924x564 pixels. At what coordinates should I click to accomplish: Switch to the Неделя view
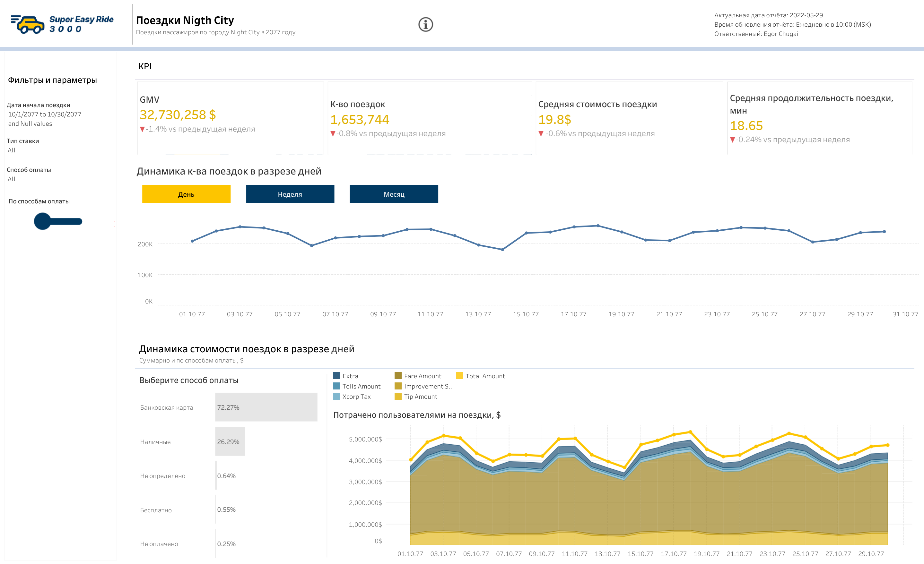click(x=290, y=194)
